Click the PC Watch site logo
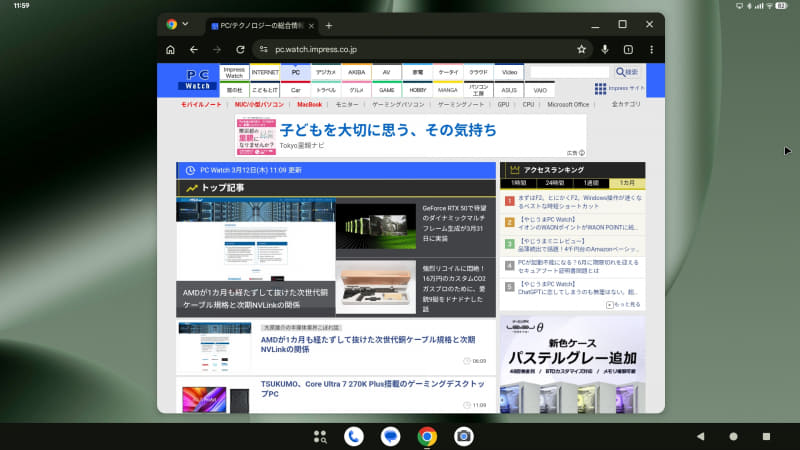 tap(197, 80)
